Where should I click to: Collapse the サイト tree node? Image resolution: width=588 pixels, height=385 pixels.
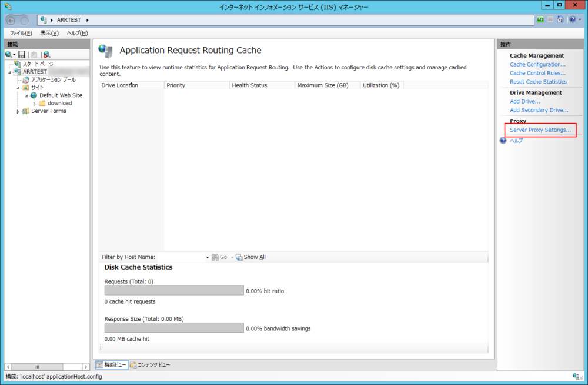(18, 87)
